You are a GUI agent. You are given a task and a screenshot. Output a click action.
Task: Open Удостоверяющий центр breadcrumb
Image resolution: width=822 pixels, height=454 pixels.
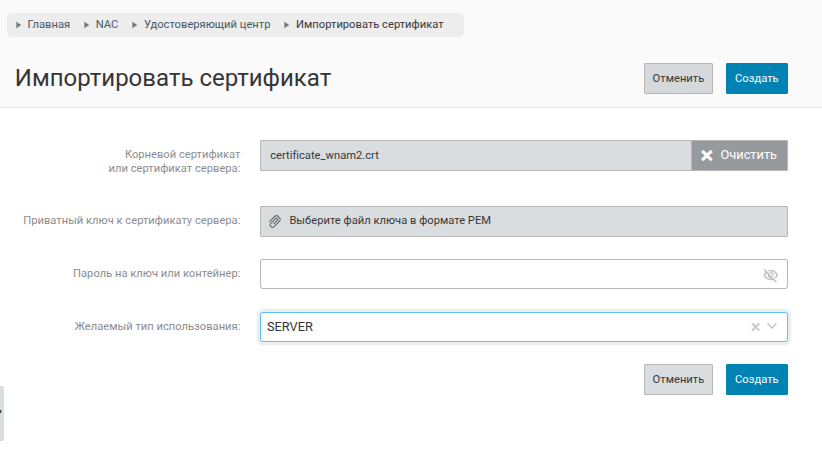[207, 24]
